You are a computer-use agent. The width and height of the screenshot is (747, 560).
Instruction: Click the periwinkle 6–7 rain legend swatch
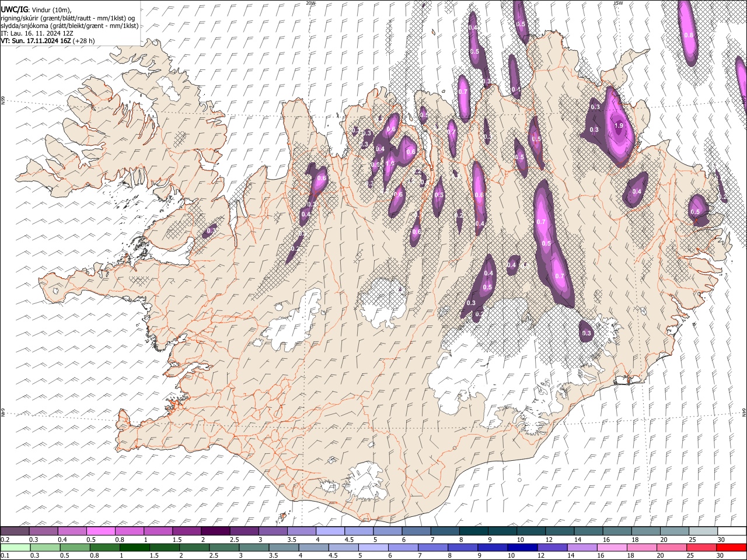point(403,547)
